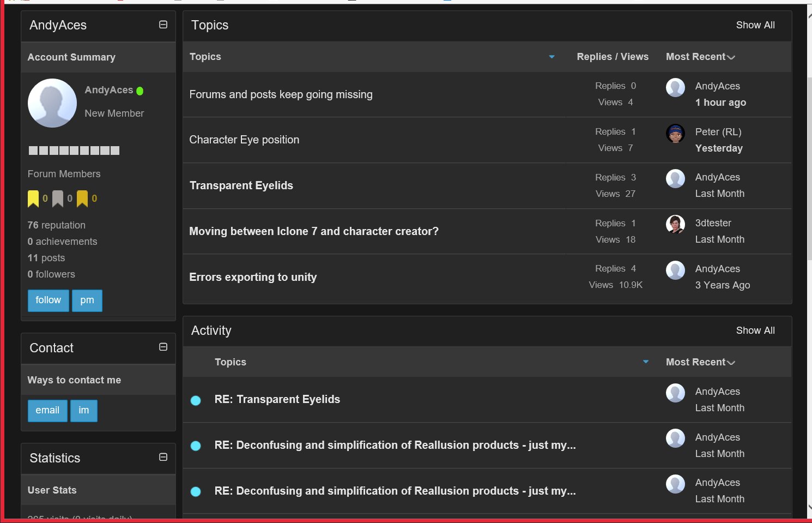This screenshot has height=523, width=812.
Task: Open topic Moving between Iclone 7 and character creator
Action: pyautogui.click(x=314, y=231)
